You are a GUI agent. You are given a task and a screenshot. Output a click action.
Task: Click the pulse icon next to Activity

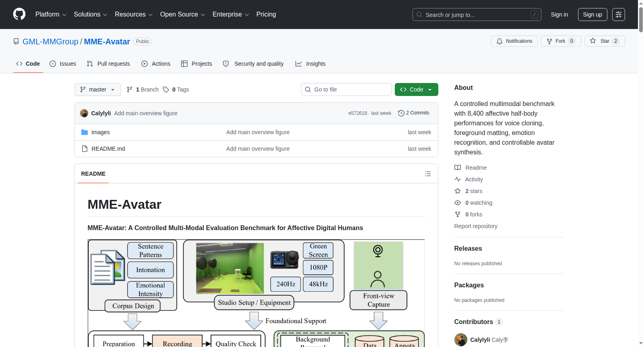pyautogui.click(x=458, y=179)
